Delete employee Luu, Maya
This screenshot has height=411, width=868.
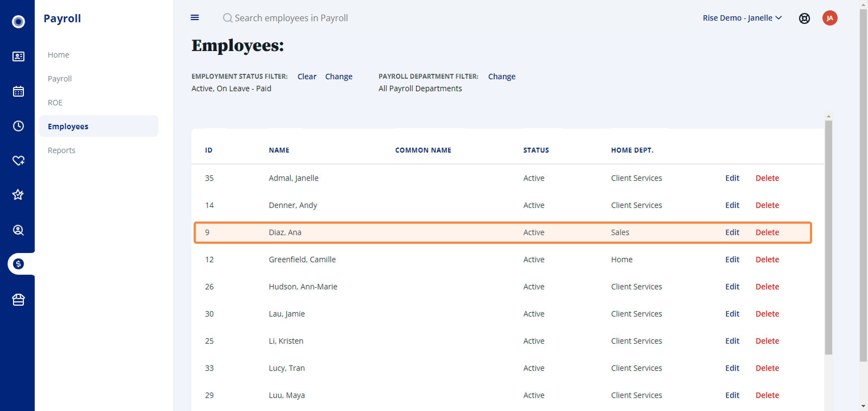pos(767,395)
